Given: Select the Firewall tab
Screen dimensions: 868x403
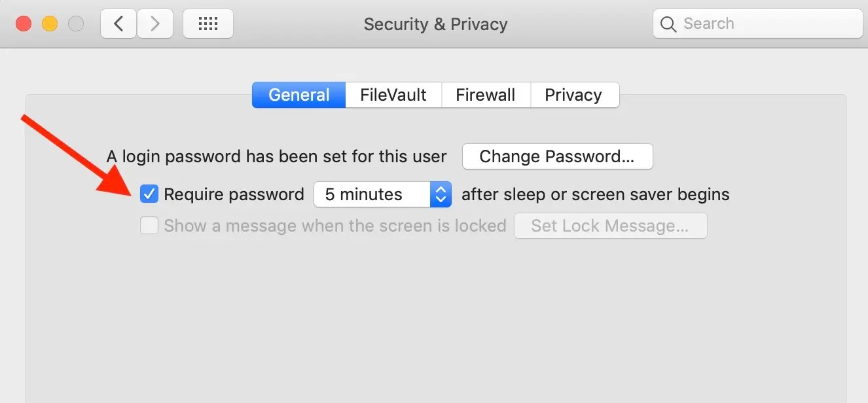Looking at the screenshot, I should [x=486, y=95].
